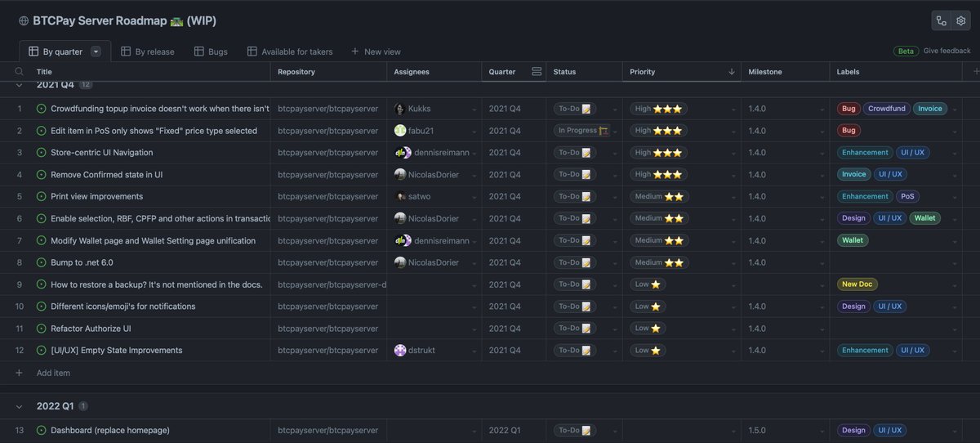Click the plus icon beside Add item
Screen dimensions: 980x443
[x=20, y=373]
